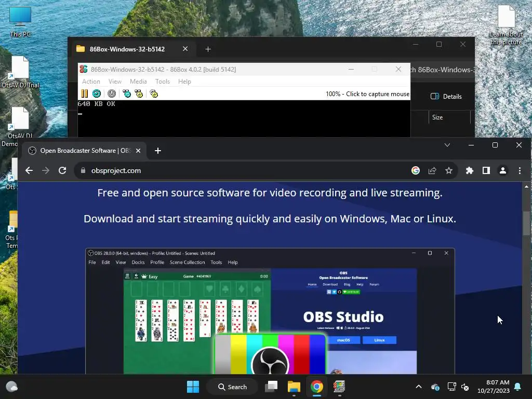Select the Open Broadcaster Software Chrome tab
The height and width of the screenshot is (399, 532).
84,151
